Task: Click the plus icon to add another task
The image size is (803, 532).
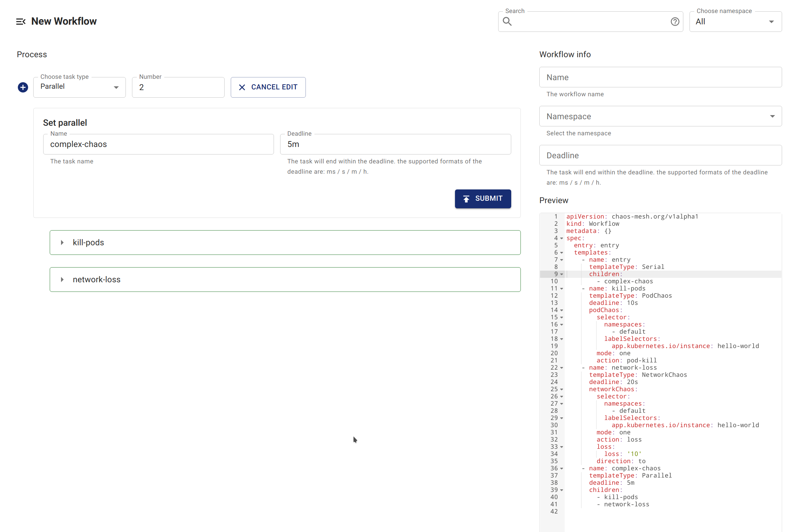Action: coord(23,87)
